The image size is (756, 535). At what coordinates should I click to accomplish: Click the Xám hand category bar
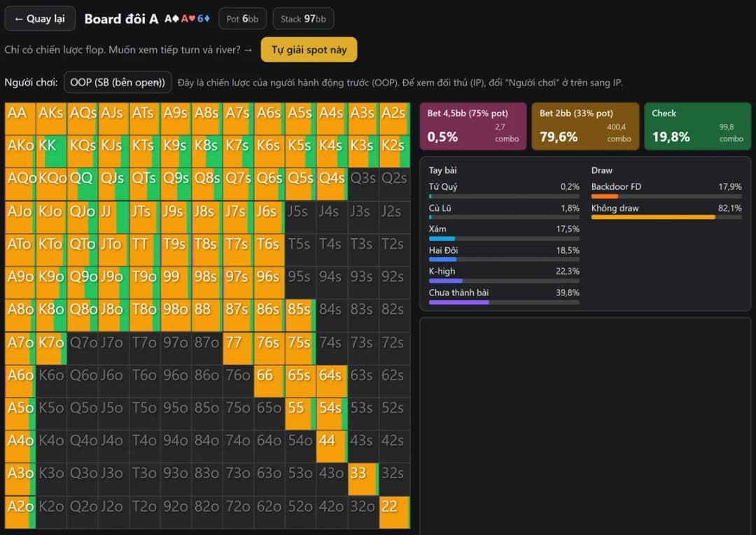coord(504,239)
